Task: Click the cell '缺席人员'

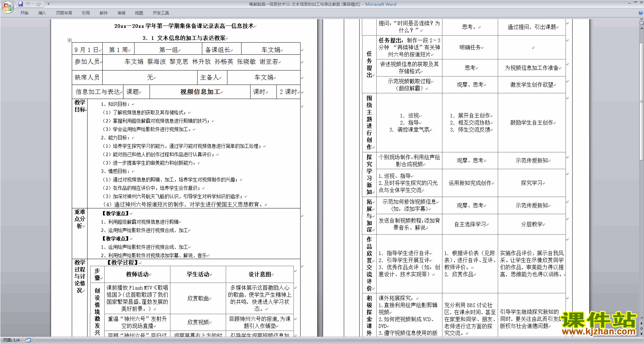Action: click(x=87, y=77)
